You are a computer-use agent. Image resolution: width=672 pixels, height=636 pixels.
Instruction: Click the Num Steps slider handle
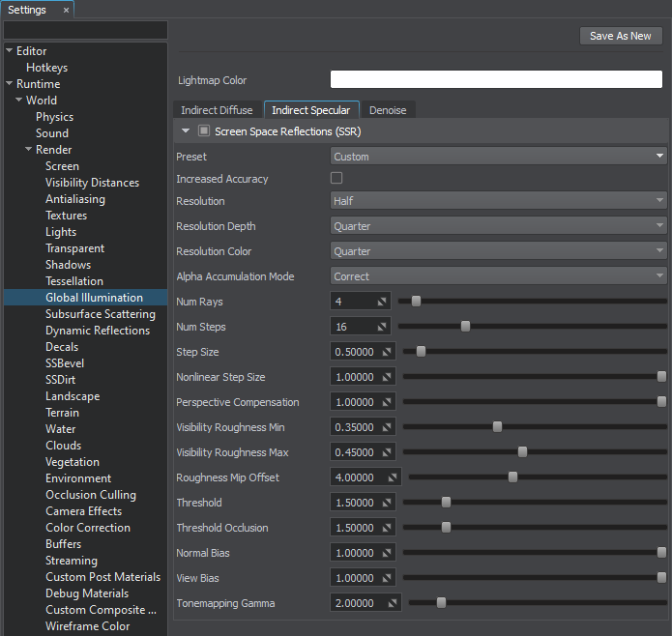pyautogui.click(x=465, y=327)
